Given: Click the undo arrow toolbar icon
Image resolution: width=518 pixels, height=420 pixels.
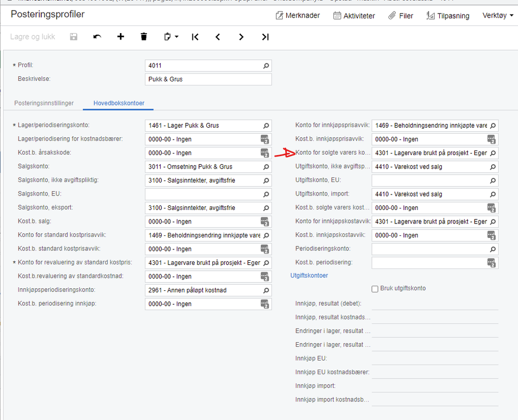Looking at the screenshot, I should [x=97, y=37].
